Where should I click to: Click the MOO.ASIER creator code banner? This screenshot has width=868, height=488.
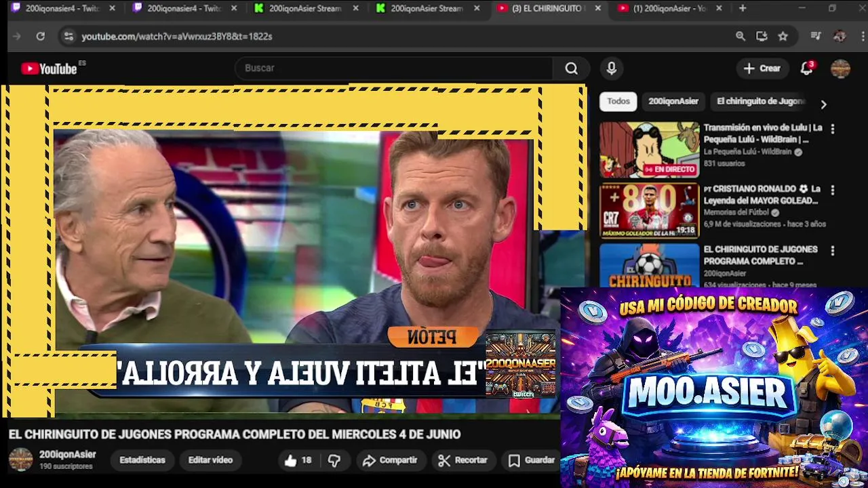click(714, 388)
